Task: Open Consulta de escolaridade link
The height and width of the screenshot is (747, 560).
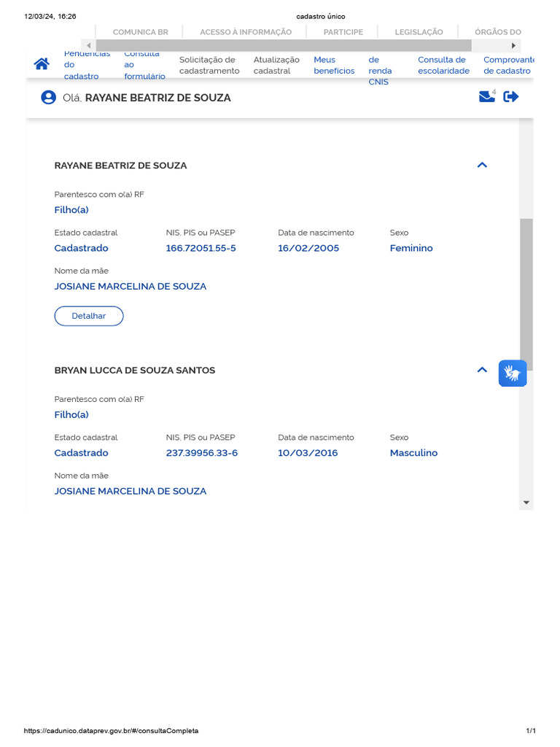Action: [x=443, y=65]
